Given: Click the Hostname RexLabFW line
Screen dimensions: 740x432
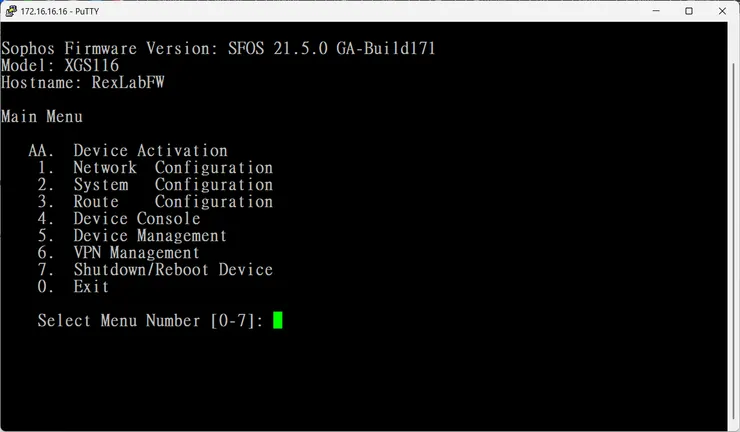Looking at the screenshot, I should point(83,82).
